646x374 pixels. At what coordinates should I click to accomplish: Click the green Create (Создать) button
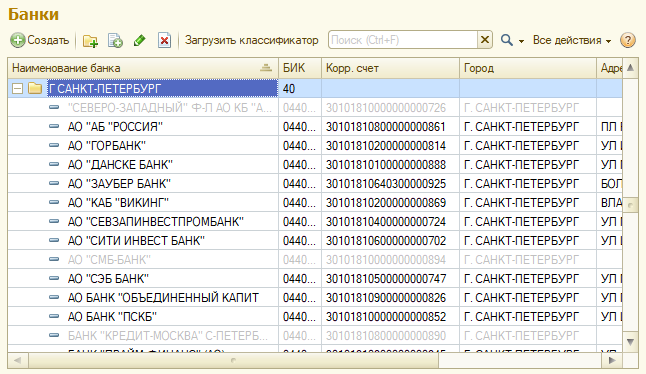[x=40, y=40]
